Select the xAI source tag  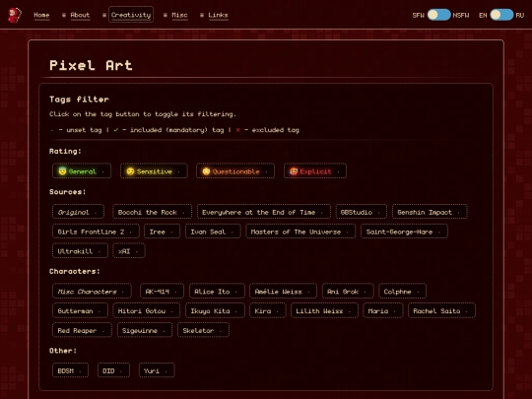coord(129,251)
